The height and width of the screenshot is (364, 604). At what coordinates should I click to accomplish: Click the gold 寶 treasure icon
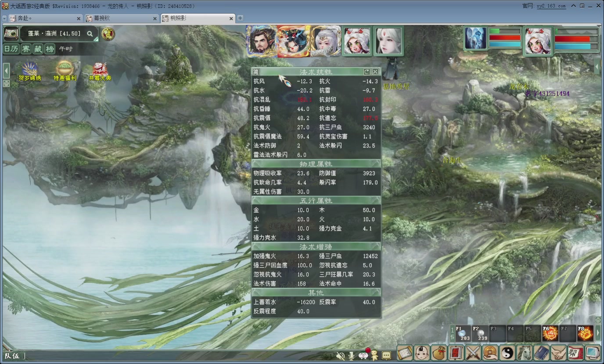click(107, 33)
